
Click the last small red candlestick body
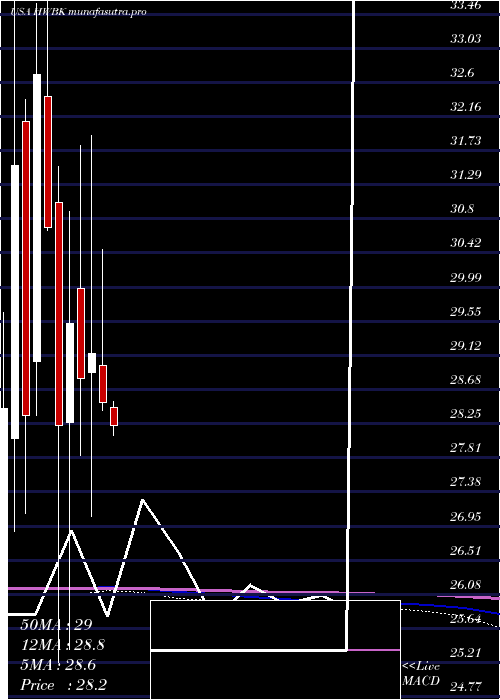tap(114, 416)
